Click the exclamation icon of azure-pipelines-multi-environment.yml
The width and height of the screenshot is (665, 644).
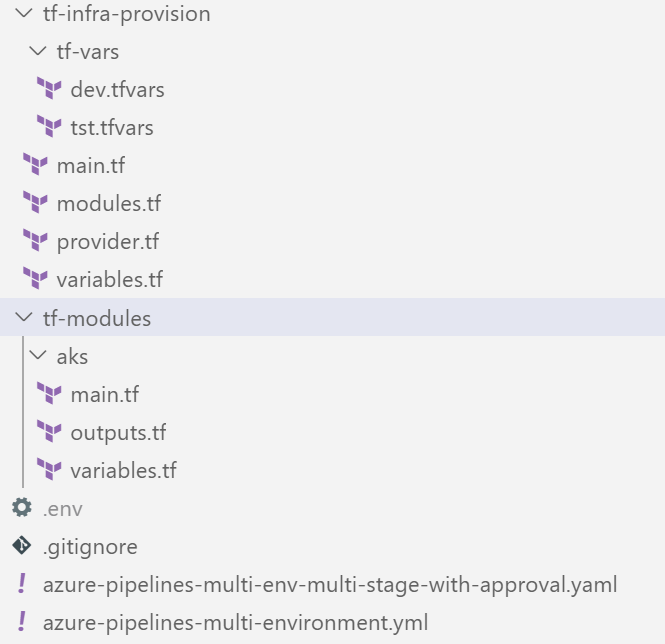click(x=22, y=622)
